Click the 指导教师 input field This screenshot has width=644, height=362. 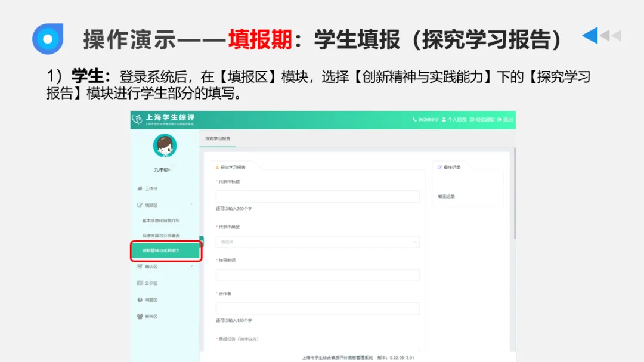coord(317,275)
